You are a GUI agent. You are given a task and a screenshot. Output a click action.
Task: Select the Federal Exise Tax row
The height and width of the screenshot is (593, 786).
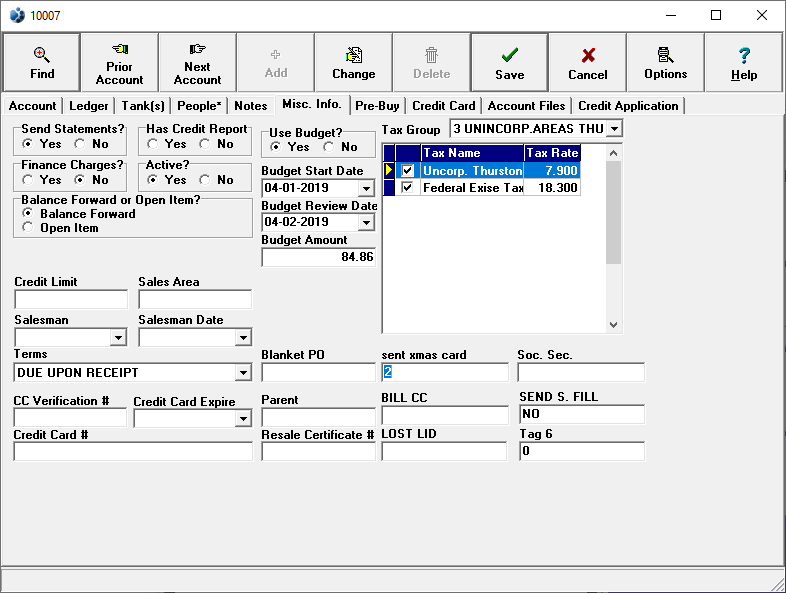472,188
